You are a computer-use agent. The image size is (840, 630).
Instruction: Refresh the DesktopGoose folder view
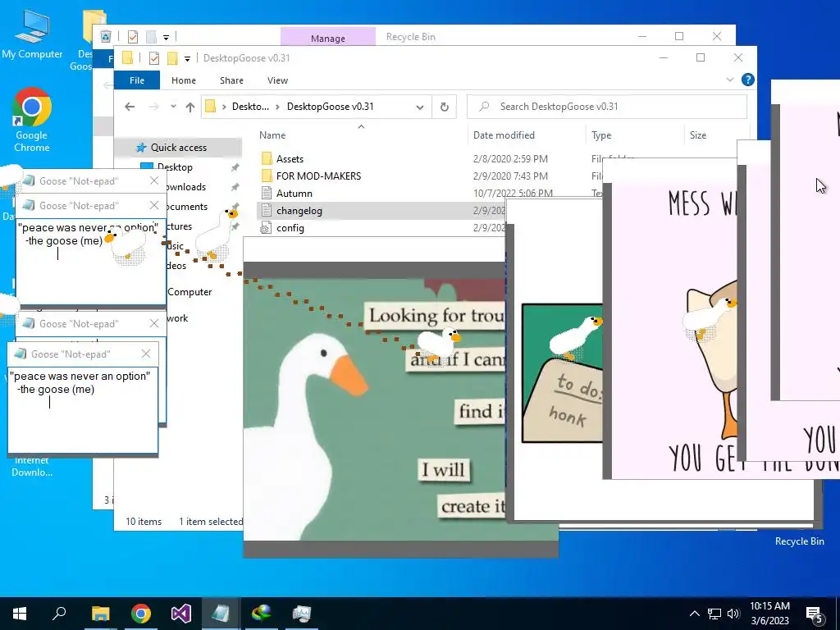click(444, 107)
